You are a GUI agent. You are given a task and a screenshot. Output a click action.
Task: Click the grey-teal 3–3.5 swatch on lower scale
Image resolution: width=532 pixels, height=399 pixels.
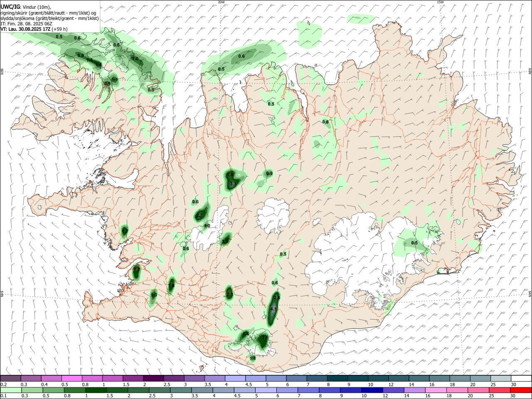181,390
